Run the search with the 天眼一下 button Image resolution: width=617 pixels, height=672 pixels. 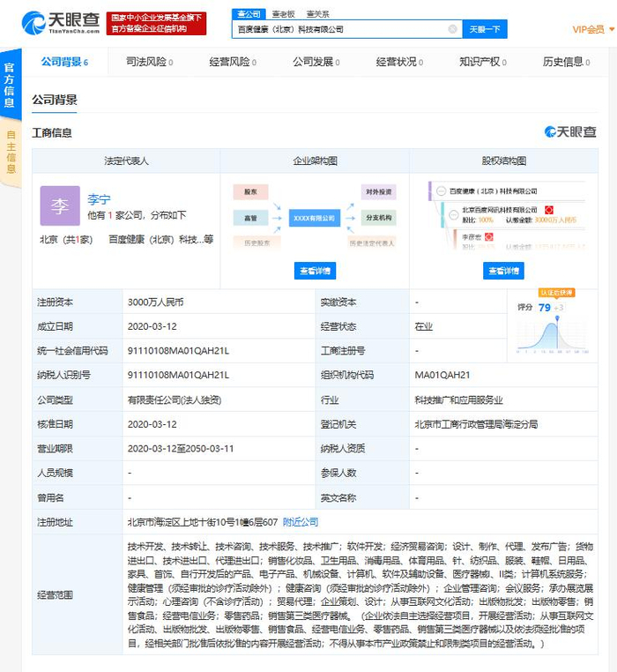point(485,29)
